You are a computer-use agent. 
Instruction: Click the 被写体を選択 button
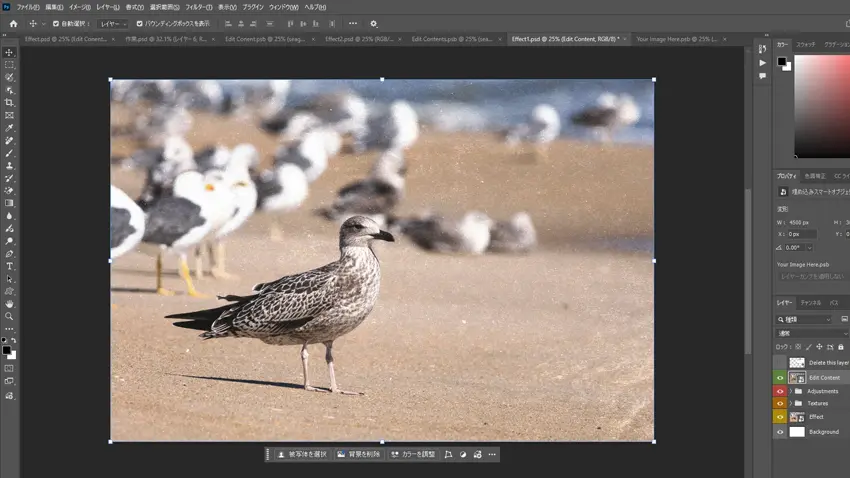302,454
